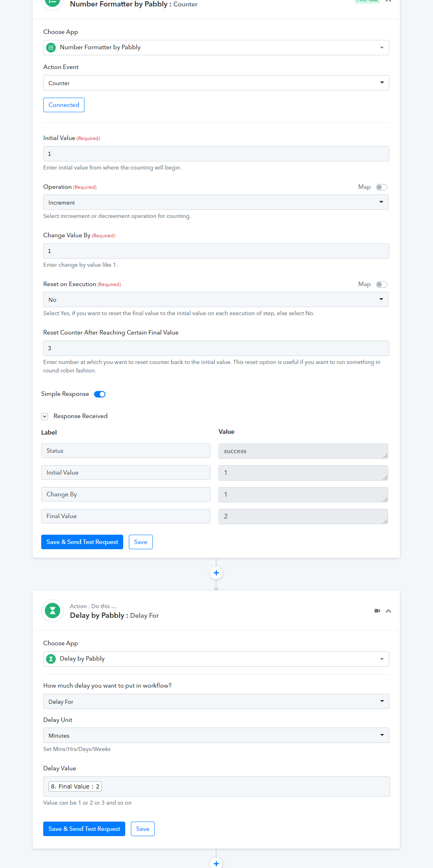The height and width of the screenshot is (868, 433).
Task: Click Save button in Delay step
Action: click(x=143, y=829)
